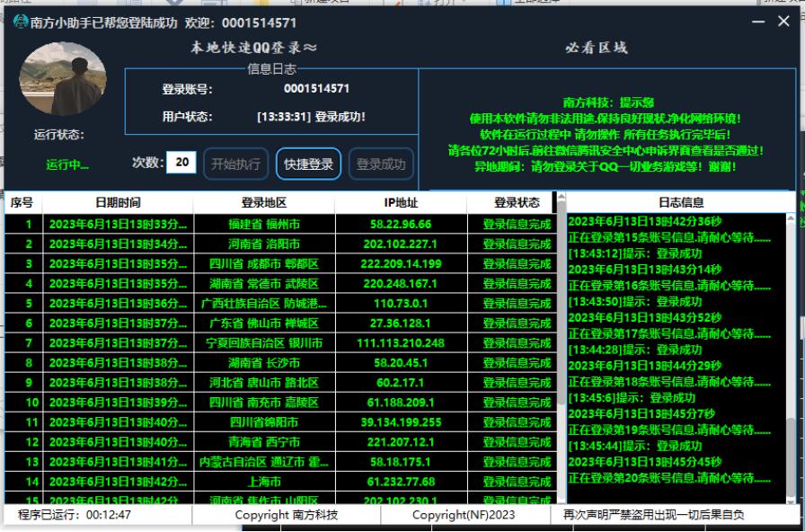Select the IP cell 222.209.14.199
Viewport: 805px width, 532px height.
point(401,264)
